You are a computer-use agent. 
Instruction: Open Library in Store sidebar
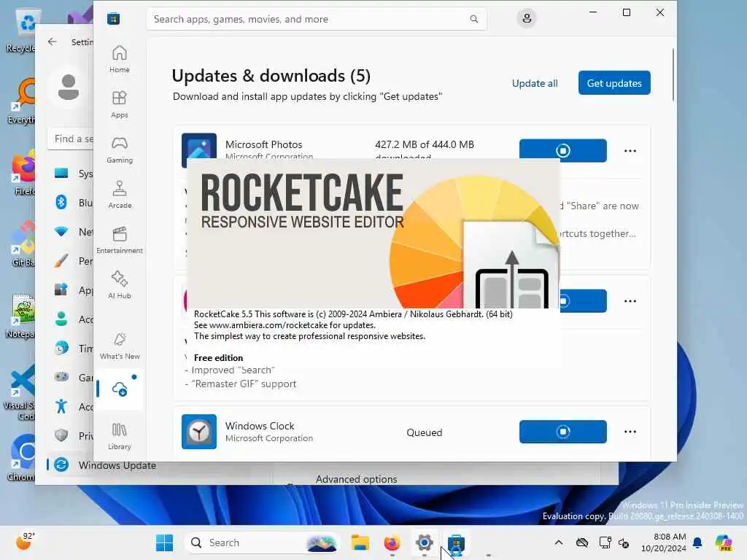pos(119,436)
